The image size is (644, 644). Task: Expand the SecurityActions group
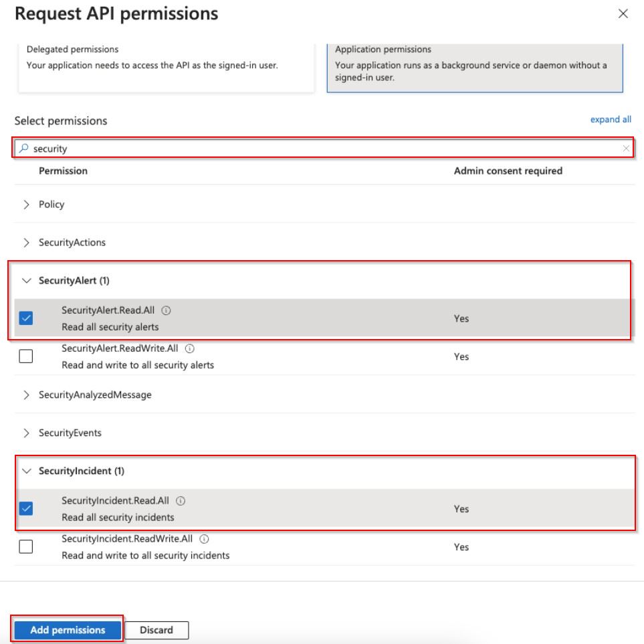coord(27,243)
